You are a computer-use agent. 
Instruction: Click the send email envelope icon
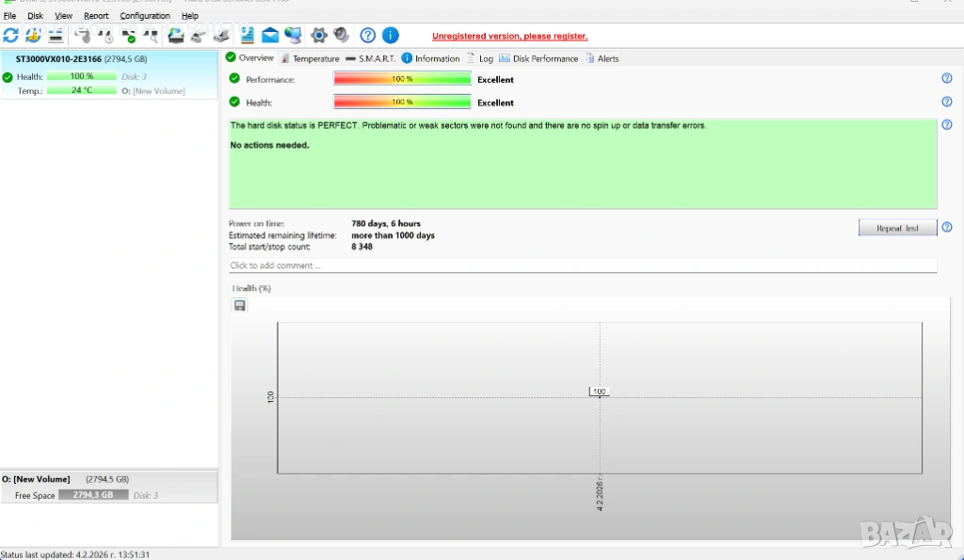[270, 36]
